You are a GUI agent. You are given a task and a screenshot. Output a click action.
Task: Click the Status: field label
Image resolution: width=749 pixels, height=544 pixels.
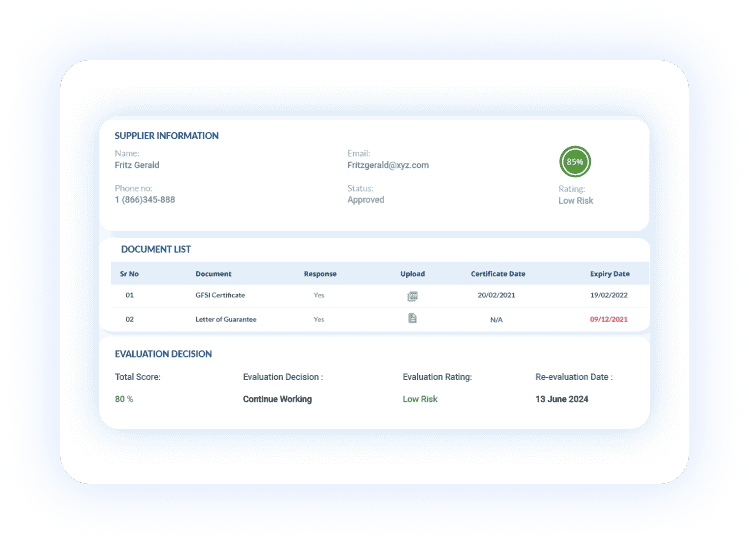(360, 188)
